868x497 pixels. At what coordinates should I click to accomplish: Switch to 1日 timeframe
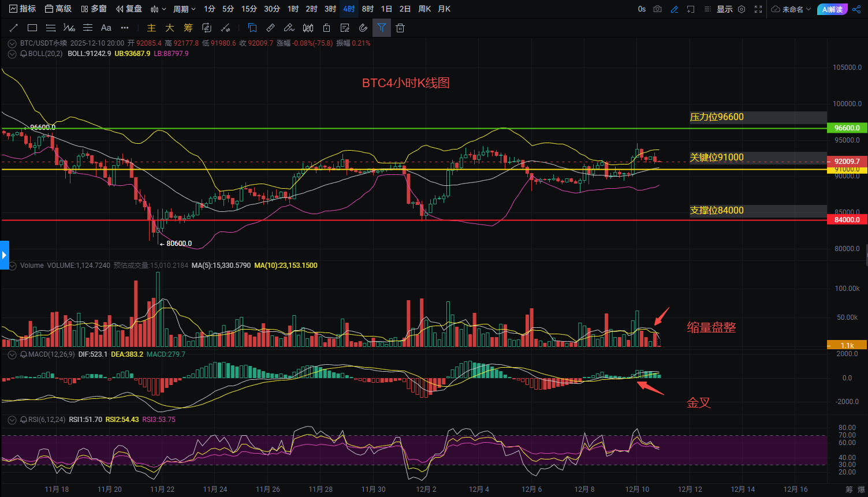pyautogui.click(x=386, y=9)
